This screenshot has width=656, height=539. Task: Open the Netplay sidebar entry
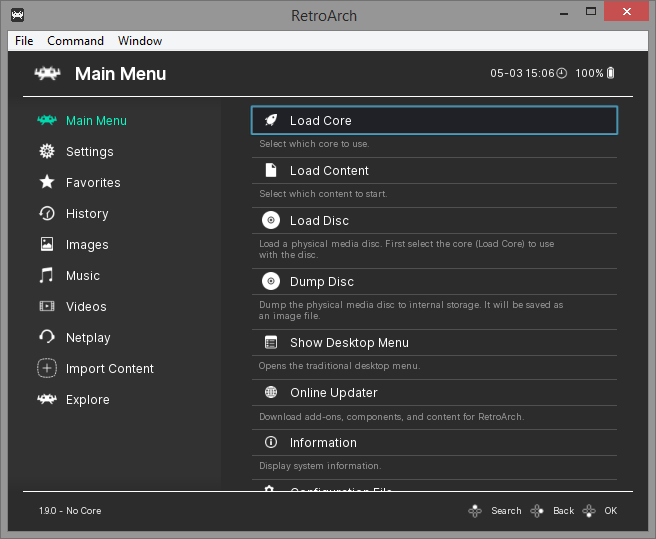coord(88,337)
